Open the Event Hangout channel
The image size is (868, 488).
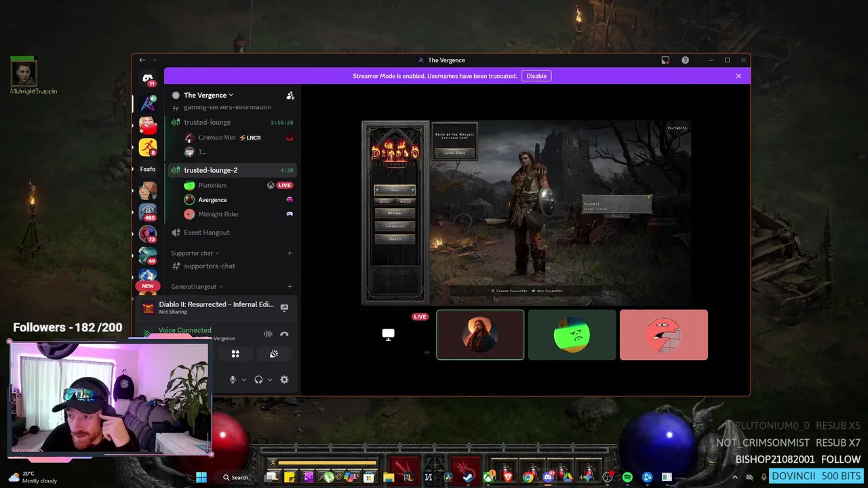click(x=232, y=232)
